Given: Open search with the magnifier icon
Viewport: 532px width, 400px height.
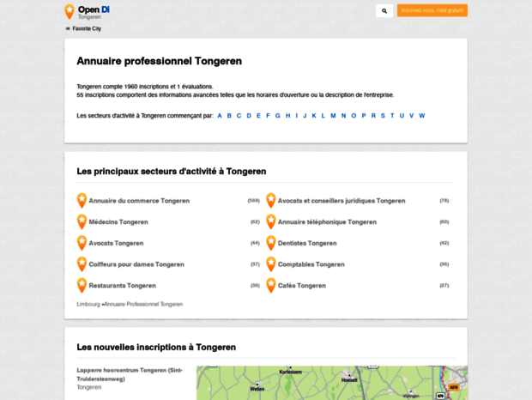Looking at the screenshot, I should [x=384, y=11].
